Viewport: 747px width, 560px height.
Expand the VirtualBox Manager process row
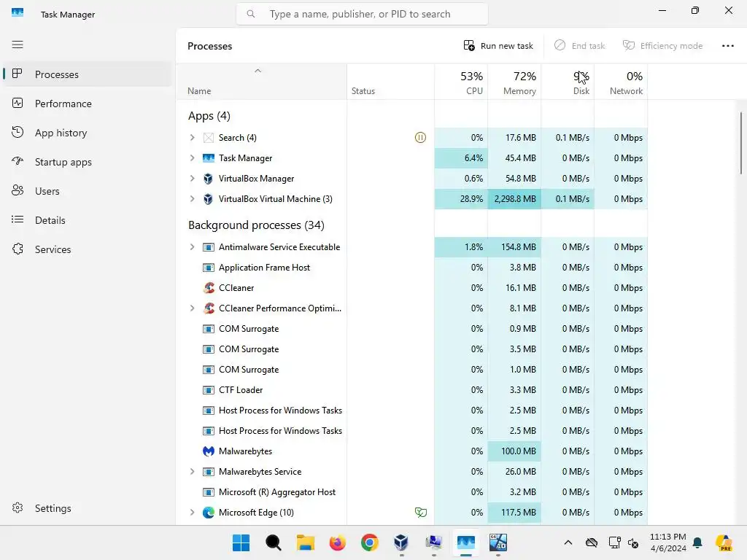click(192, 179)
